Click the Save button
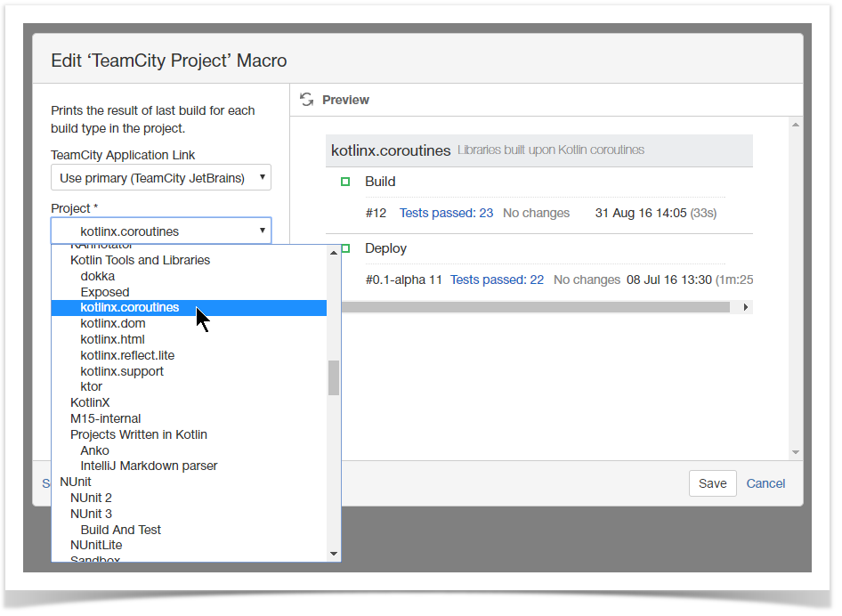This screenshot has height=616, width=842. 712,483
